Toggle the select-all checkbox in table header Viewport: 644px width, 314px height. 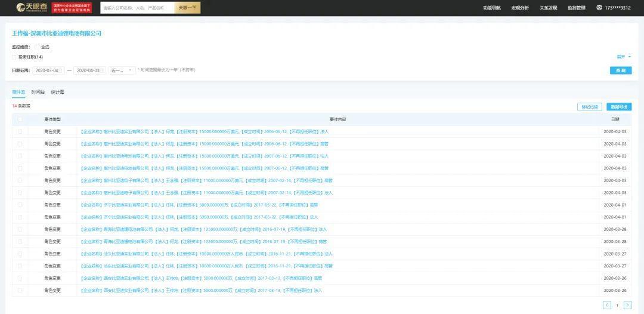[x=20, y=119]
